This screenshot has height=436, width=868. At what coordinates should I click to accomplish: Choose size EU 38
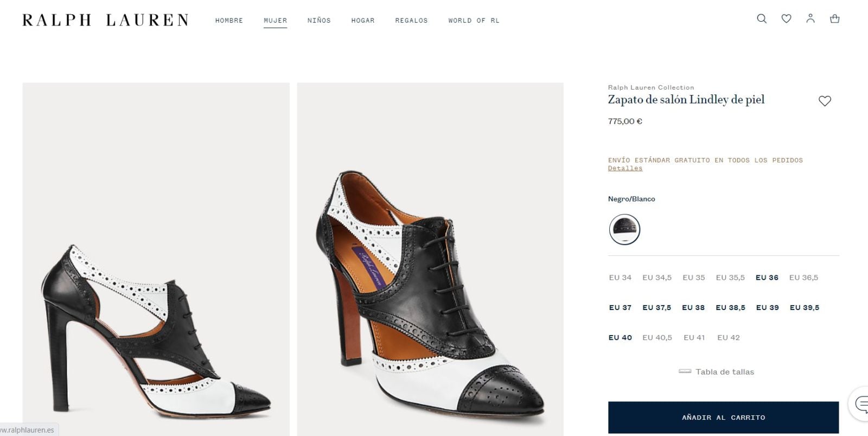(693, 307)
